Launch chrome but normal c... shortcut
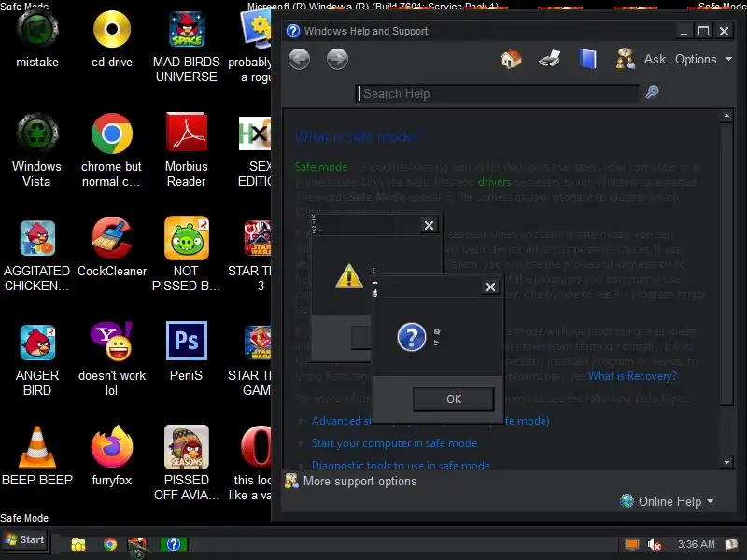Viewport: 747px width, 560px height. coord(111,150)
